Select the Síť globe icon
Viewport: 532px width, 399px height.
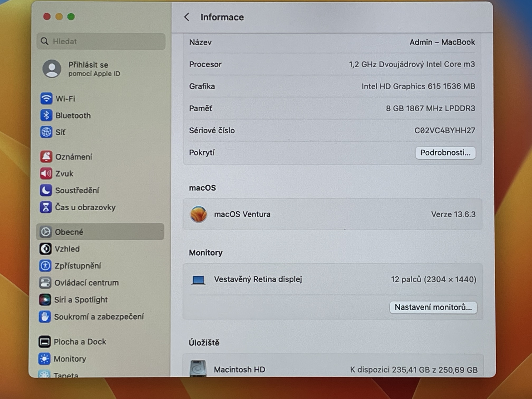[x=46, y=132]
